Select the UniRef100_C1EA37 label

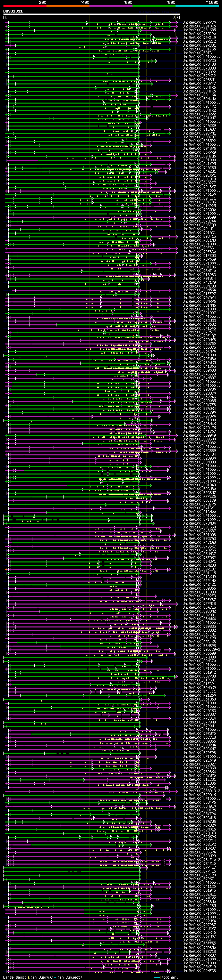tap(199, 129)
